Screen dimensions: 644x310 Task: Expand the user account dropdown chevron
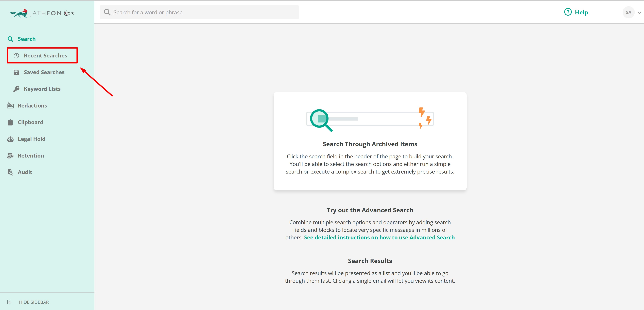click(x=639, y=12)
